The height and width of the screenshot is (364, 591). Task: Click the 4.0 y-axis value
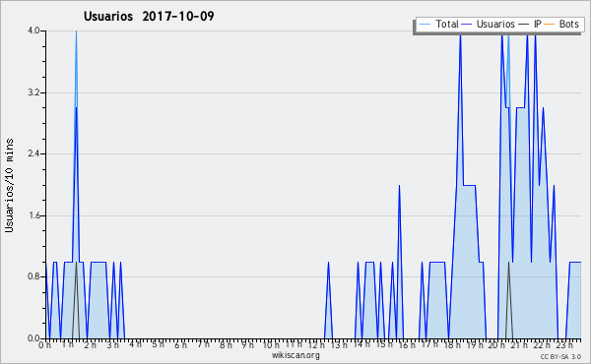(x=33, y=30)
